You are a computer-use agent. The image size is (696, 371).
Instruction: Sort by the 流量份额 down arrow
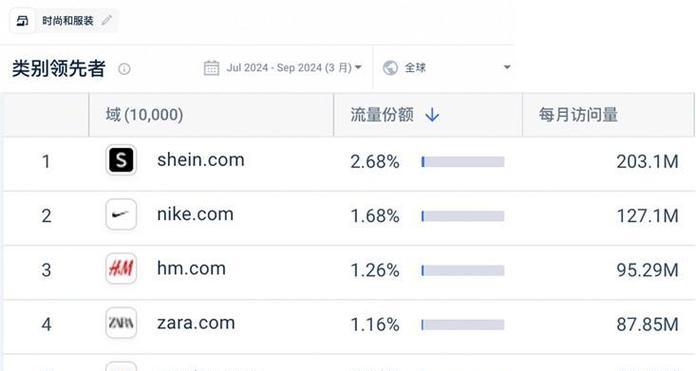point(432,115)
